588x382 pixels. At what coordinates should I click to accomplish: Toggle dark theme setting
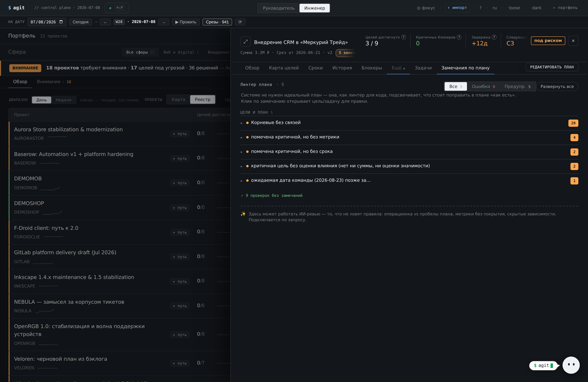pos(536,8)
